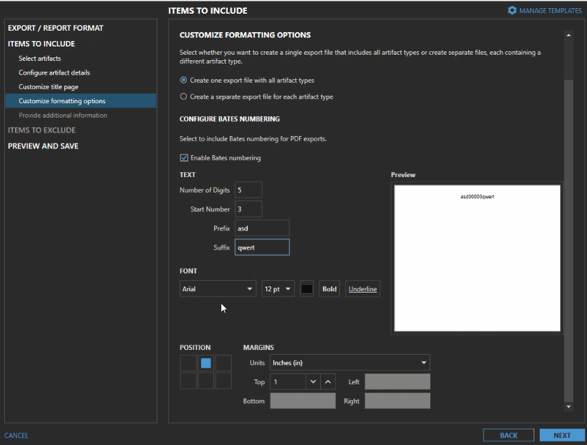Open the 12 pt font size dropdown
The height and width of the screenshot is (445, 587).
tap(278, 289)
